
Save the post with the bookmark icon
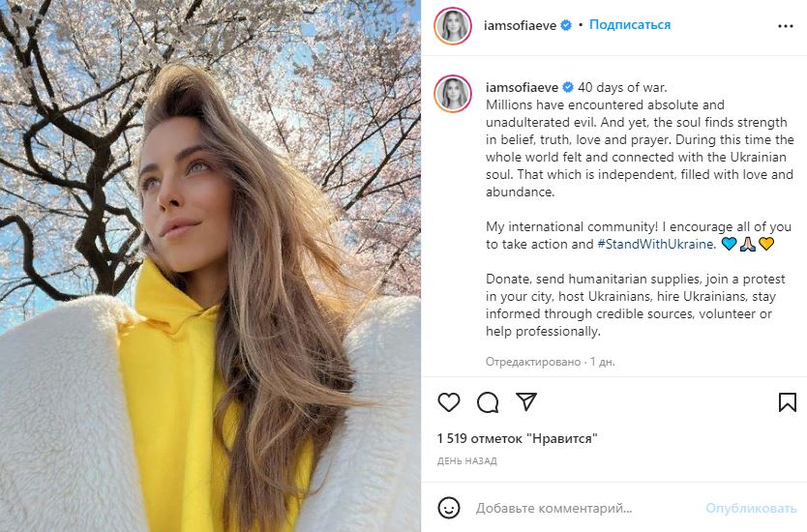click(787, 402)
